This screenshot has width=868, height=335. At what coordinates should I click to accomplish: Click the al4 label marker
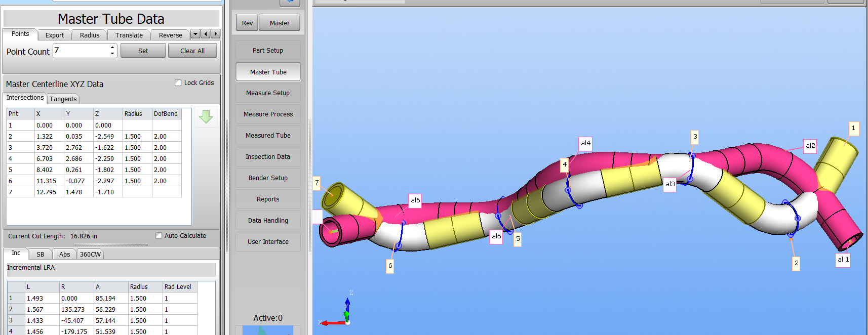(x=585, y=143)
